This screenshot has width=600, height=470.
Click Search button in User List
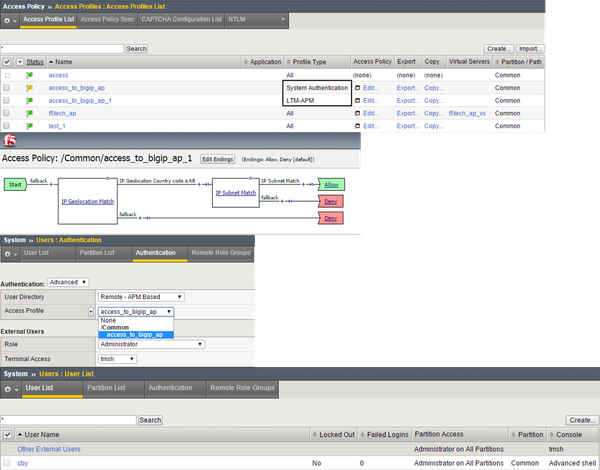tap(150, 420)
